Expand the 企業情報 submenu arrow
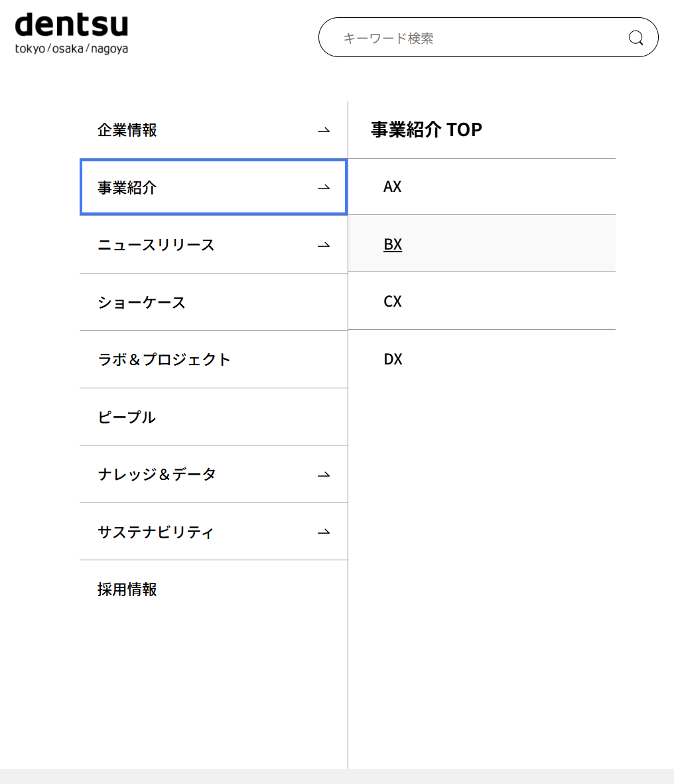 [x=324, y=131]
